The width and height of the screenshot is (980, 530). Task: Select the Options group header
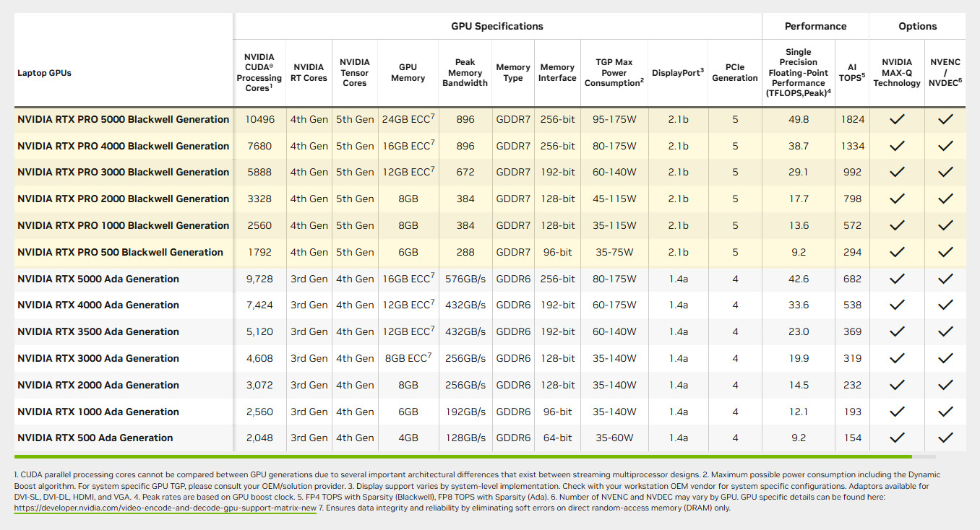tap(917, 26)
